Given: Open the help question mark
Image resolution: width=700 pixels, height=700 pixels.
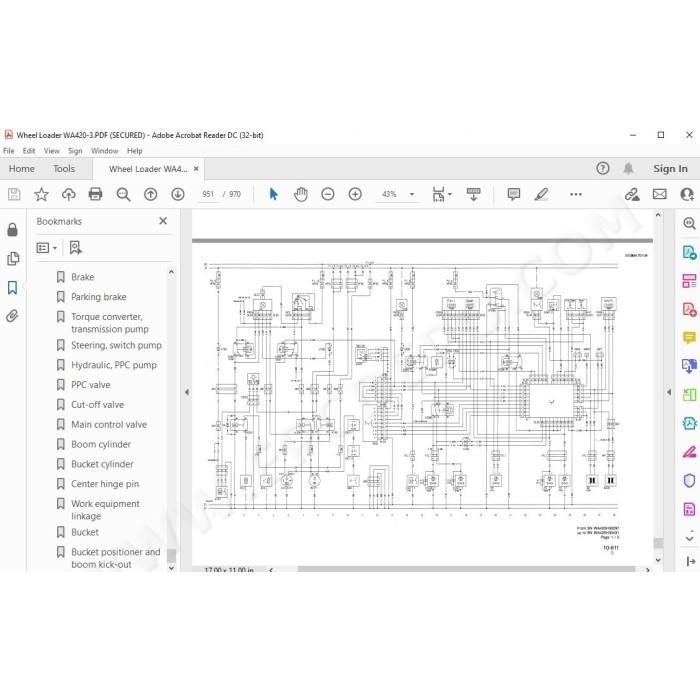Looking at the screenshot, I should [x=603, y=168].
